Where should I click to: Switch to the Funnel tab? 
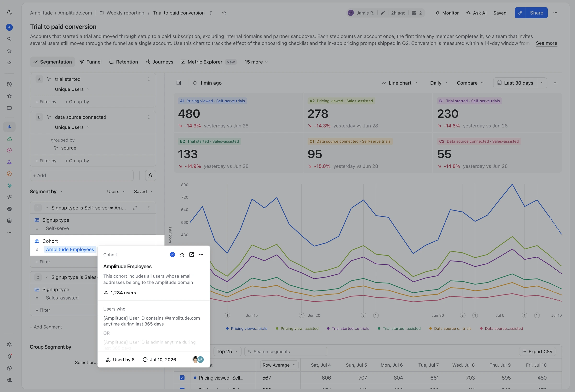click(90, 62)
